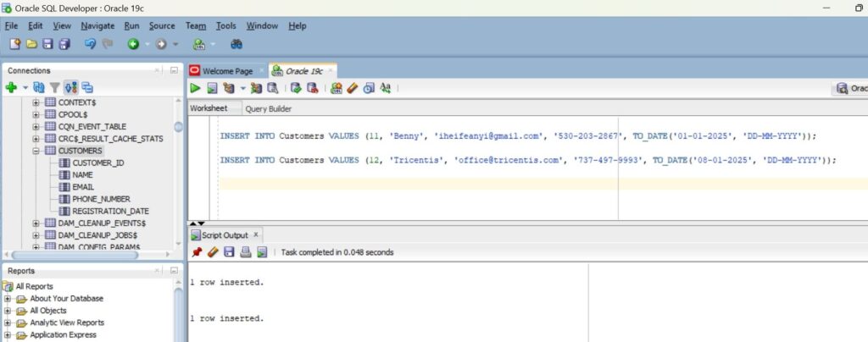Save script output using floppy disk icon
The image size is (868, 342).
tap(229, 251)
